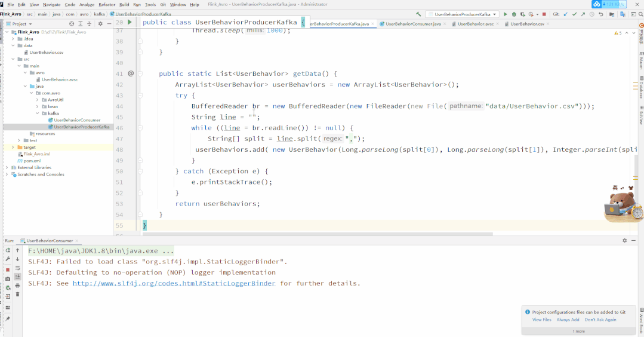644x337 pixels.
Task: Click Select Opened File target icon
Action: (x=72, y=24)
